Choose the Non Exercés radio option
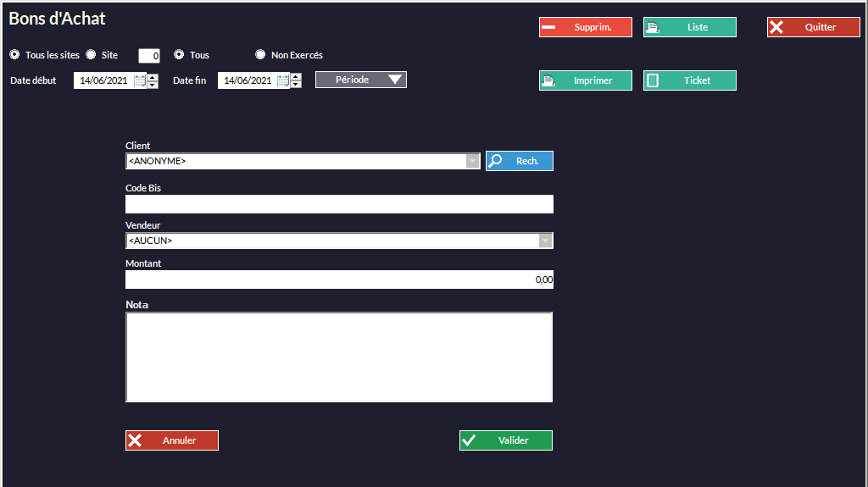868x487 pixels. [x=260, y=55]
